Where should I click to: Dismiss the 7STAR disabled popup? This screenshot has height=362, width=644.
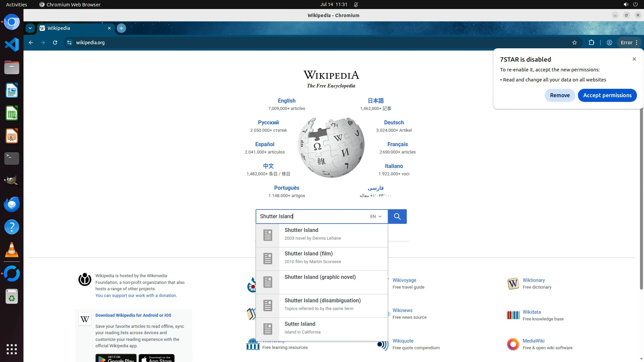[634, 59]
